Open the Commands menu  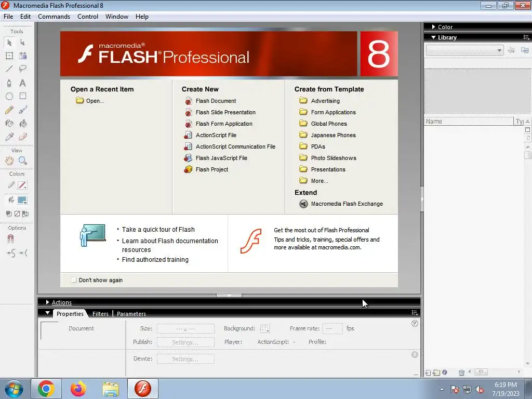[54, 17]
